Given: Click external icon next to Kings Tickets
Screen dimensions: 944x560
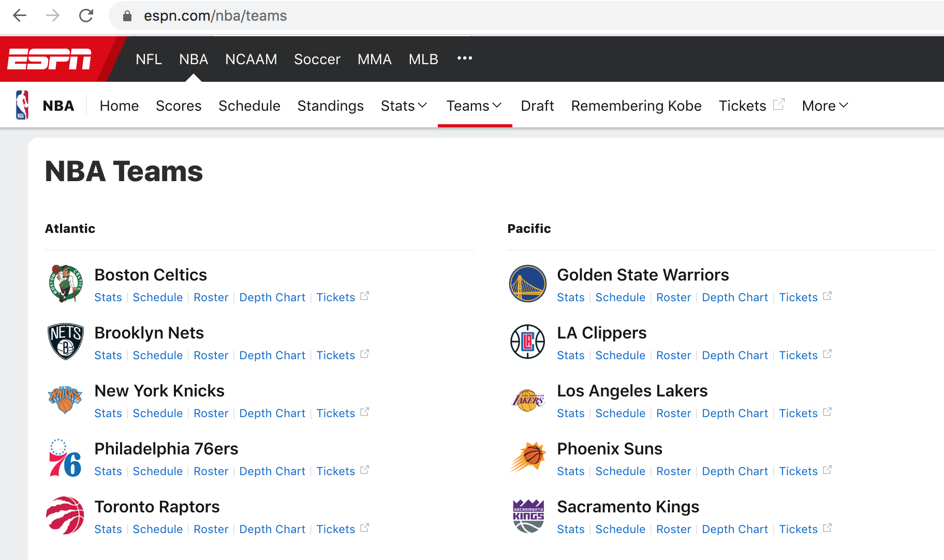Looking at the screenshot, I should 828,528.
